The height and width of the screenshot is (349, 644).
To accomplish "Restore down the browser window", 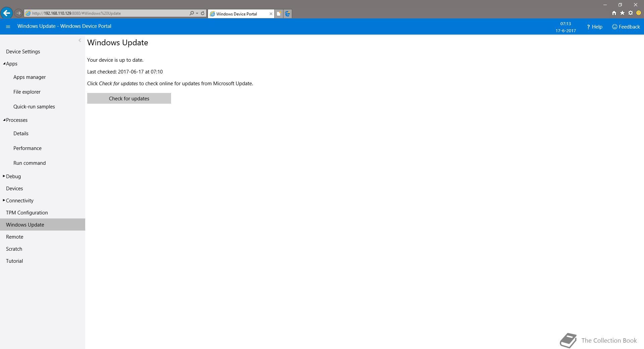I will (x=620, y=5).
